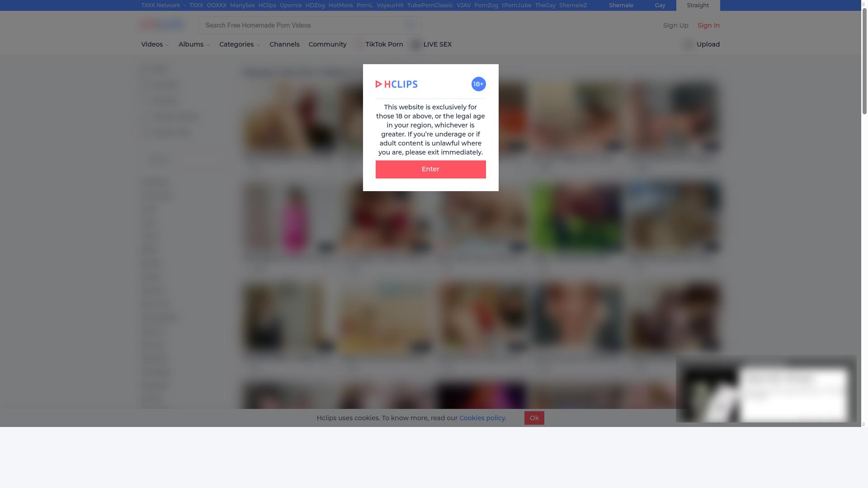
Task: Switch to the Gay tab
Action: coord(660,5)
